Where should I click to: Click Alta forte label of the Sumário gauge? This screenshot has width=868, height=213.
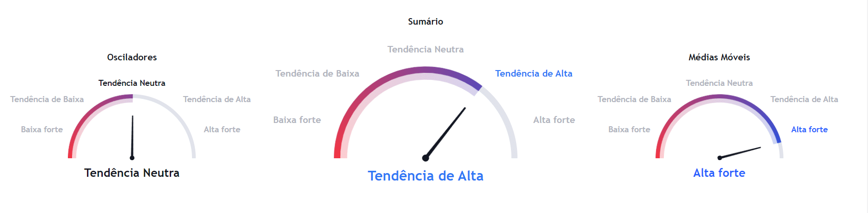point(554,120)
